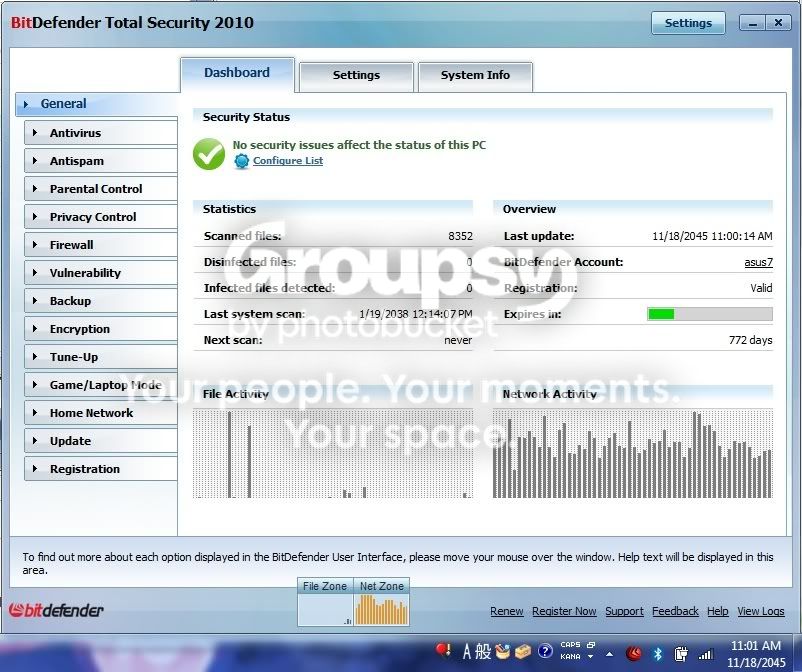Click the Registration 'Valid' value
802x672 pixels.
[x=761, y=288]
